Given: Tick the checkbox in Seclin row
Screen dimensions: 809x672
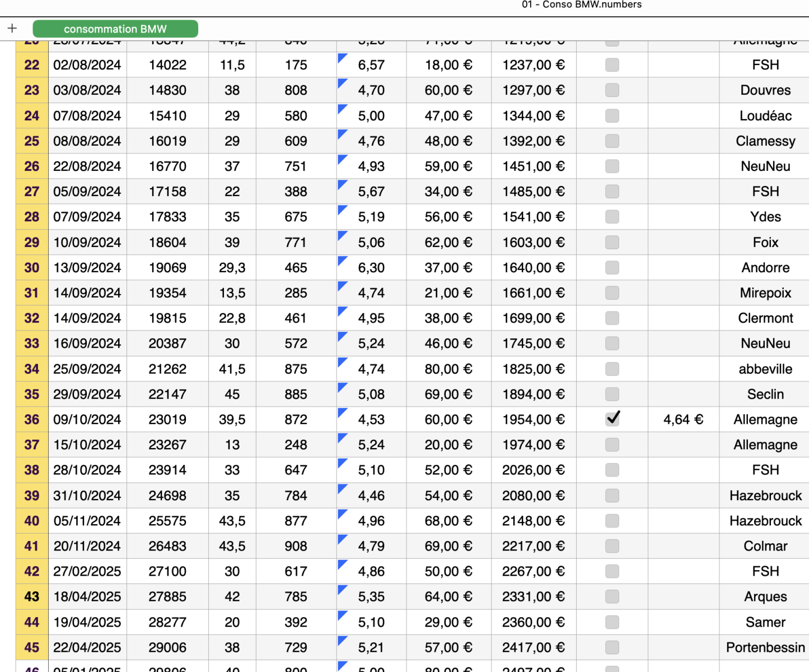Looking at the screenshot, I should [x=612, y=394].
